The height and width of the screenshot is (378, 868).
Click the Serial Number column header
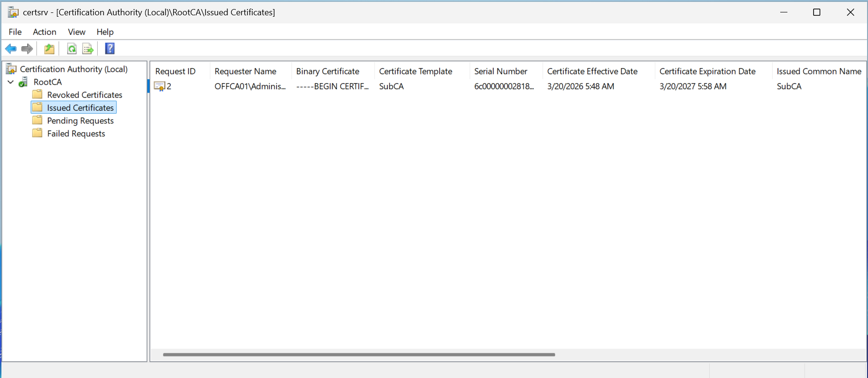click(501, 71)
